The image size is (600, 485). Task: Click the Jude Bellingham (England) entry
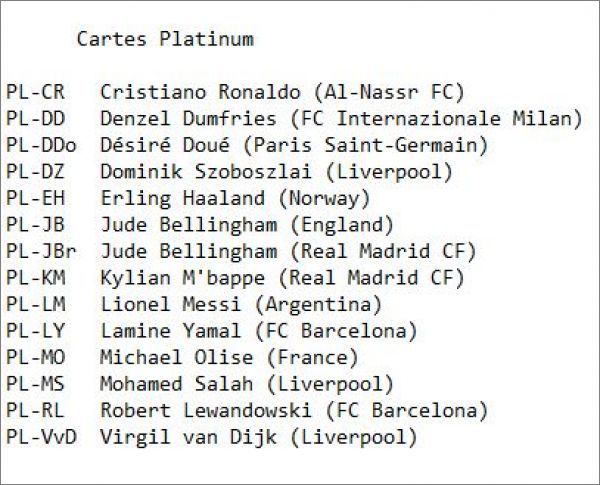click(247, 225)
